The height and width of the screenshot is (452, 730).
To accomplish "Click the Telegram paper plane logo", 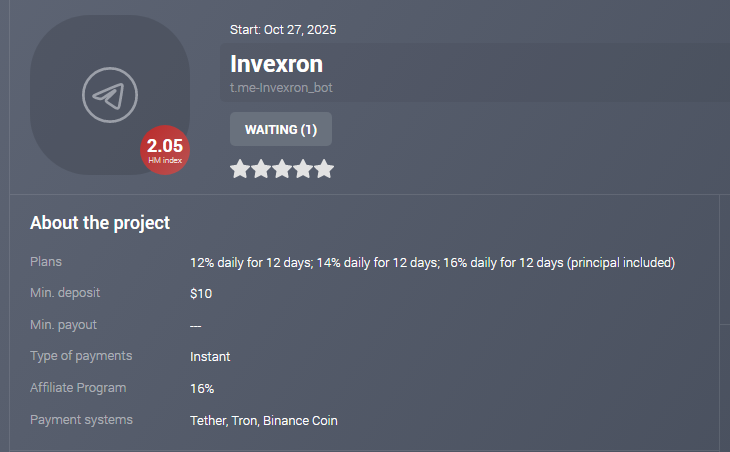I will click(109, 96).
